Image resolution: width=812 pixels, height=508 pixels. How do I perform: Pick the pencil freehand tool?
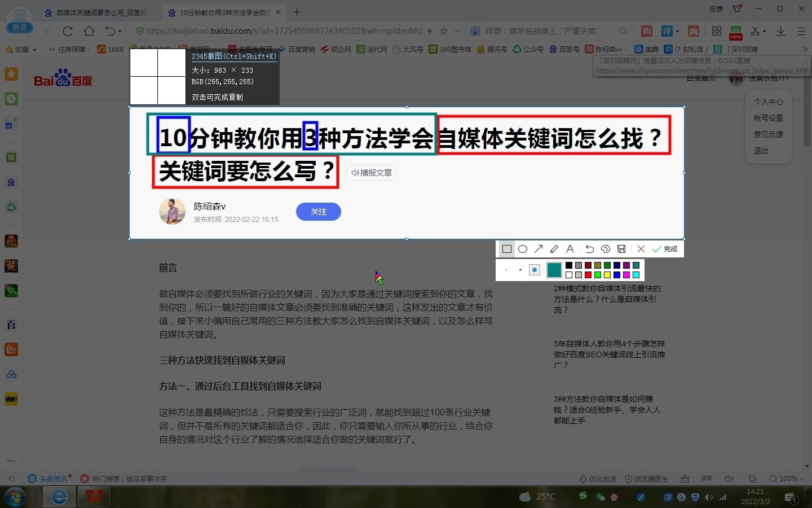554,249
